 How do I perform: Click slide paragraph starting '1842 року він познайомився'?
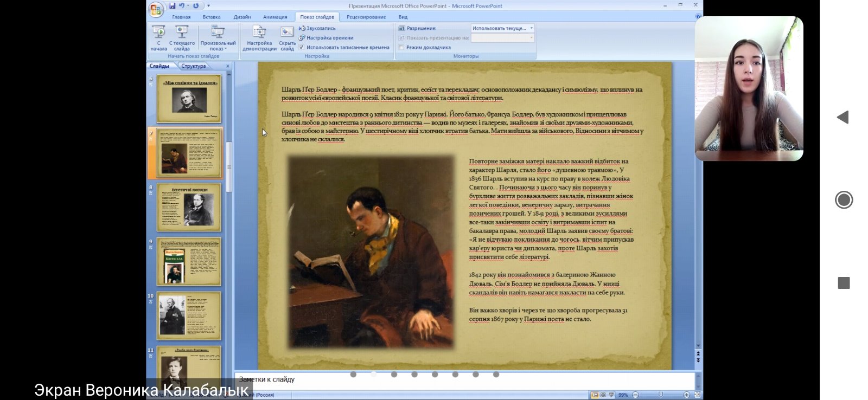(547, 283)
